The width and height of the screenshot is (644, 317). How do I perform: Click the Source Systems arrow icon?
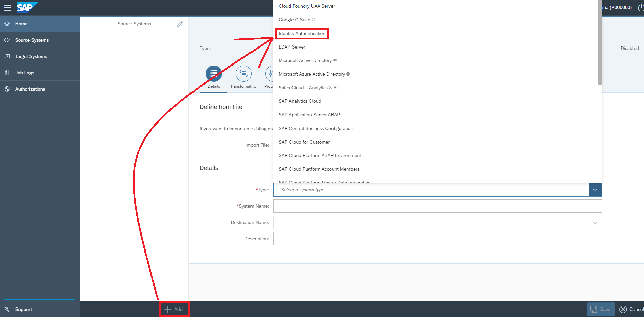[x=7, y=40]
